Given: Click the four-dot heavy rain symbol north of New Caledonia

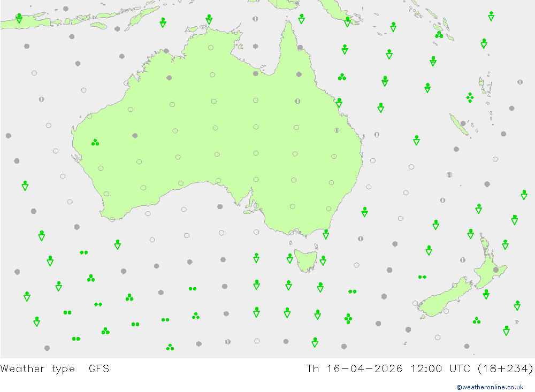Looking at the screenshot, I should click(470, 97).
